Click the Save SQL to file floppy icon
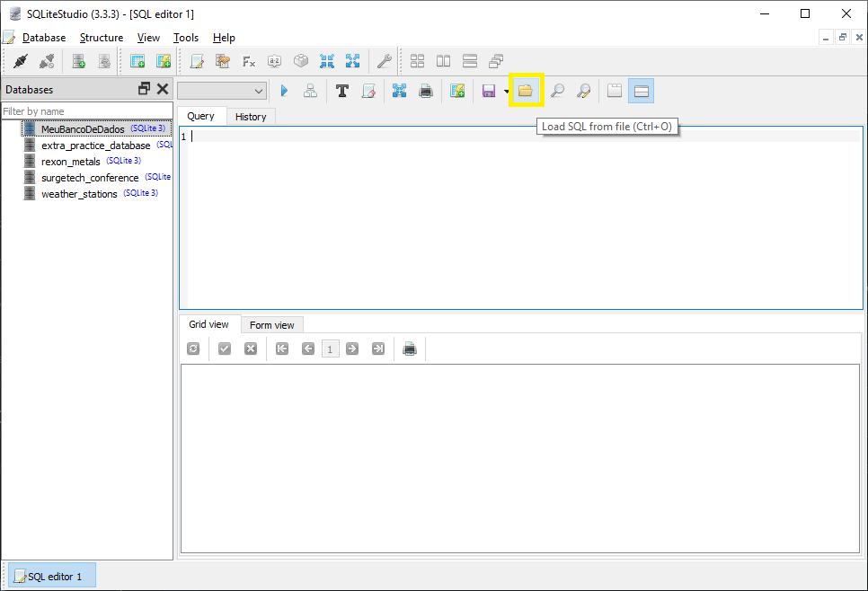Image resolution: width=868 pixels, height=591 pixels. [488, 91]
